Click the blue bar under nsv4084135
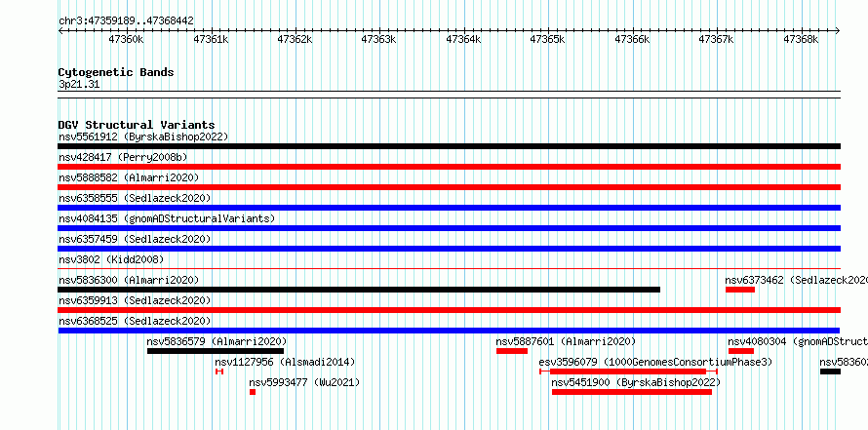This screenshot has height=430, width=868. point(449,228)
